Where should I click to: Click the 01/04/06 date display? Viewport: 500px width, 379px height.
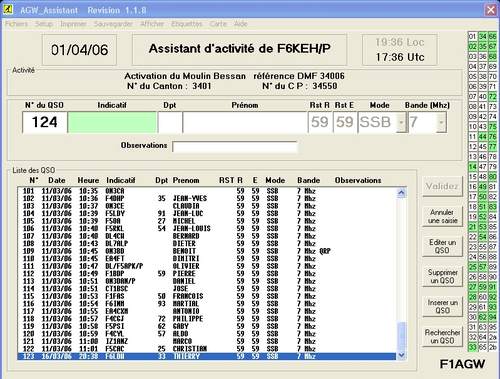[80, 50]
